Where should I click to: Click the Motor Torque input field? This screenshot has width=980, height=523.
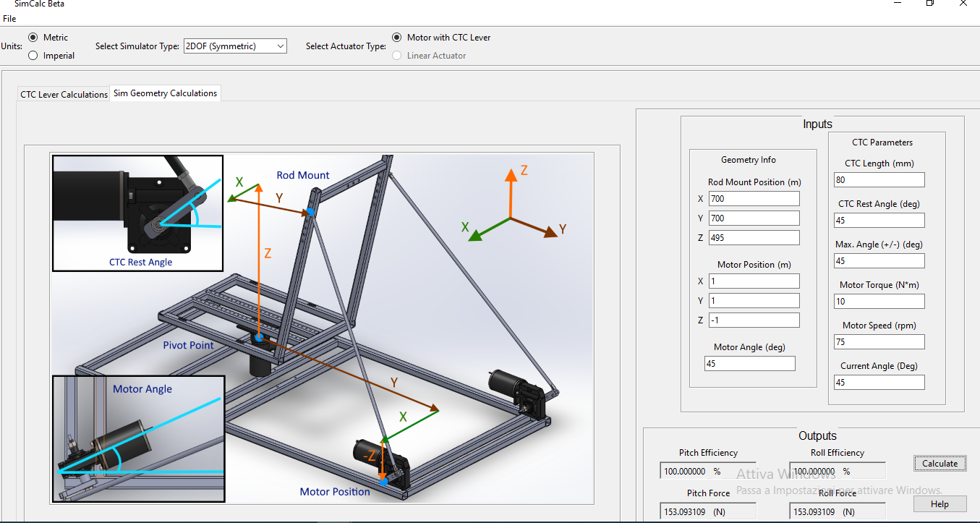coord(879,302)
